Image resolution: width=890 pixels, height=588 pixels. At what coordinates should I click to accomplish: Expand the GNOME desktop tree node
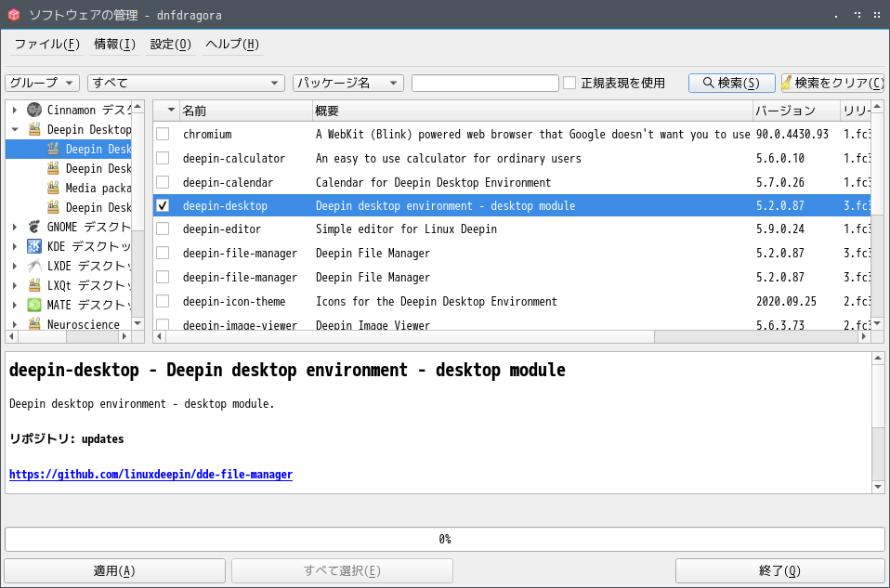click(15, 227)
